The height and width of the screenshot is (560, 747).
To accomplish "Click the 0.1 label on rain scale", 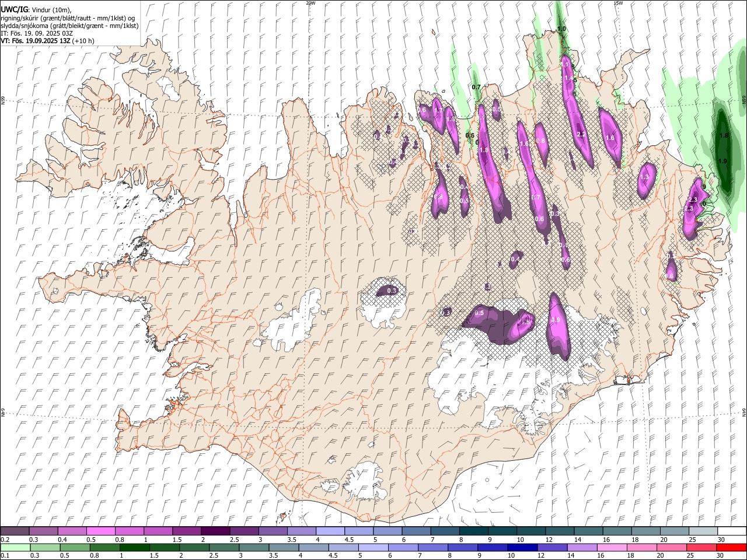I will [5, 556].
